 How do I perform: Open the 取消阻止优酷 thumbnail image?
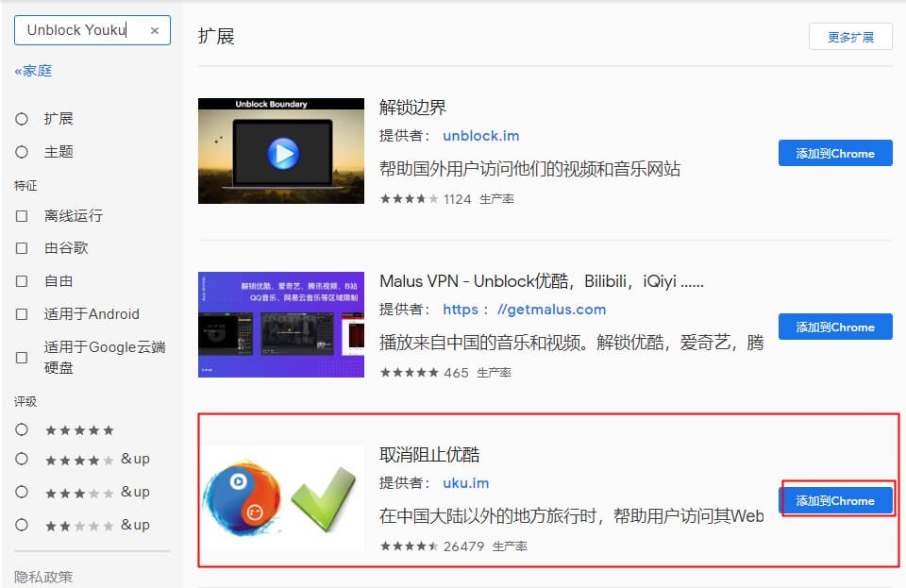tap(281, 498)
